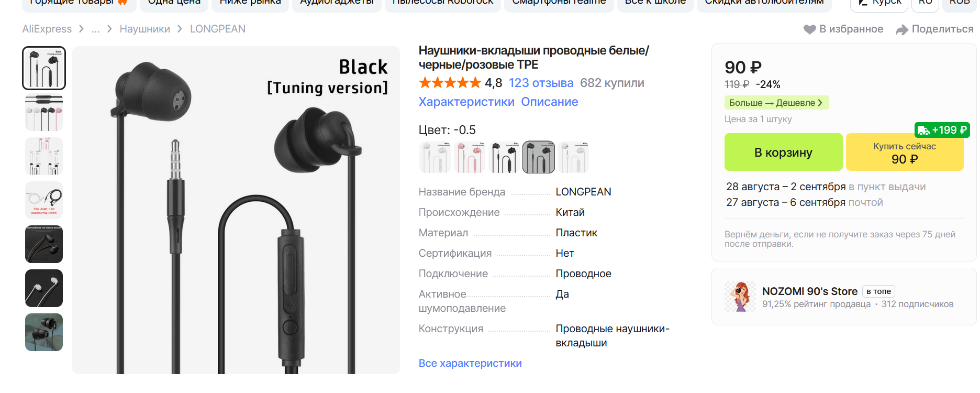Click Купить сейчас 90 ₽ button
The image size is (980, 393).
tap(905, 152)
